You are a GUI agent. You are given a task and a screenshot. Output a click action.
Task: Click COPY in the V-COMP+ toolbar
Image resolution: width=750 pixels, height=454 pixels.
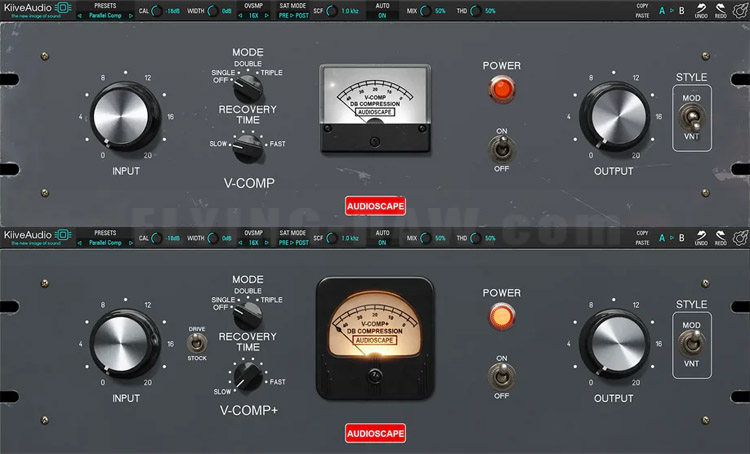coord(642,233)
